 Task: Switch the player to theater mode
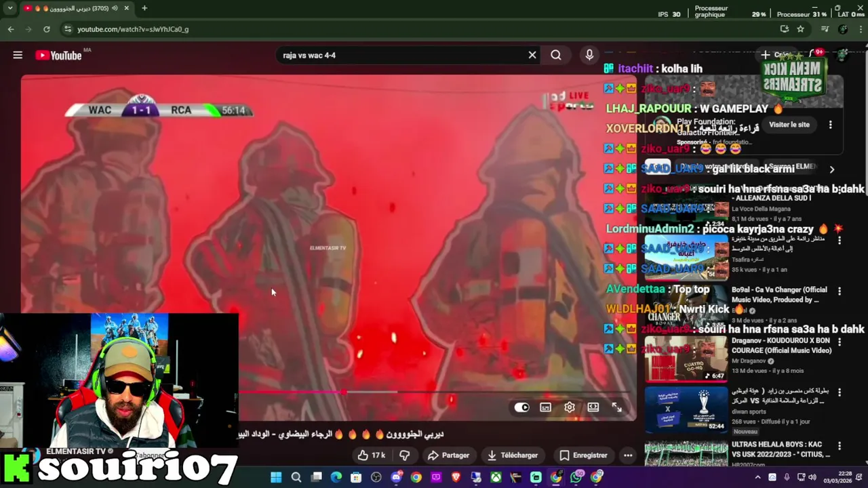[x=593, y=407]
